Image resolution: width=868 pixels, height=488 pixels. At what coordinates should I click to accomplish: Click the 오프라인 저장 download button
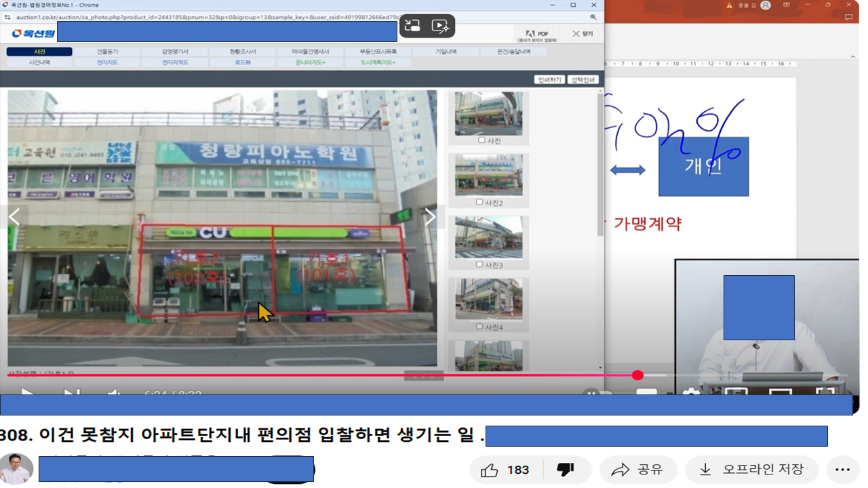751,470
